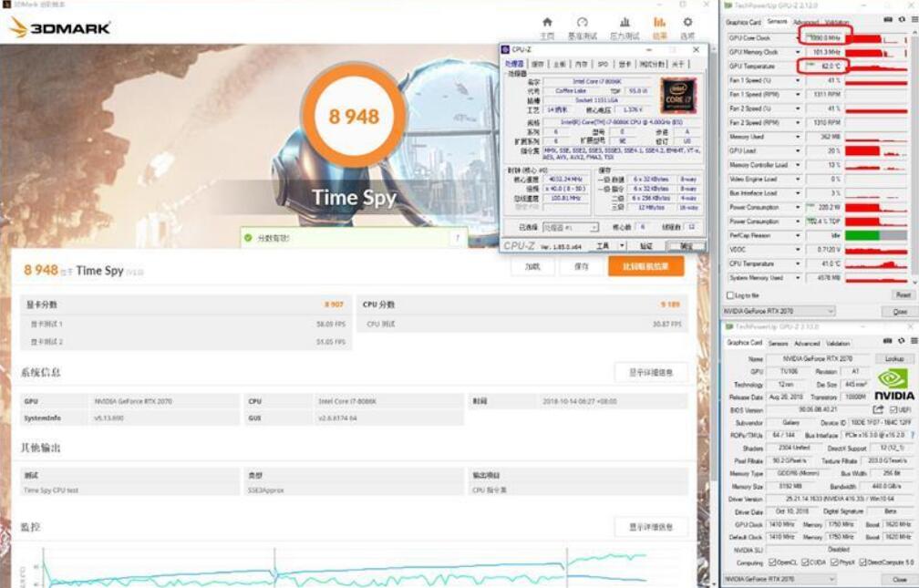Check the OpenCL computing checkbox in GPU-Z
The height and width of the screenshot is (588, 919).
coord(772,562)
